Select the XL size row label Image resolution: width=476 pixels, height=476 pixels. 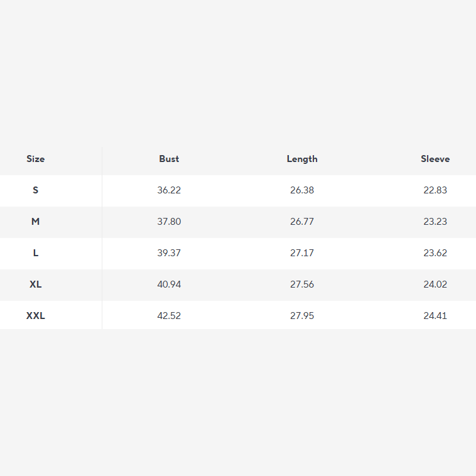click(x=35, y=284)
